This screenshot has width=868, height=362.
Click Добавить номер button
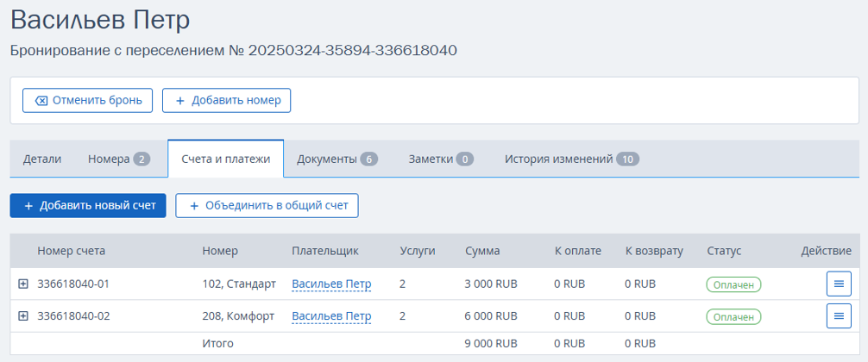pyautogui.click(x=226, y=101)
